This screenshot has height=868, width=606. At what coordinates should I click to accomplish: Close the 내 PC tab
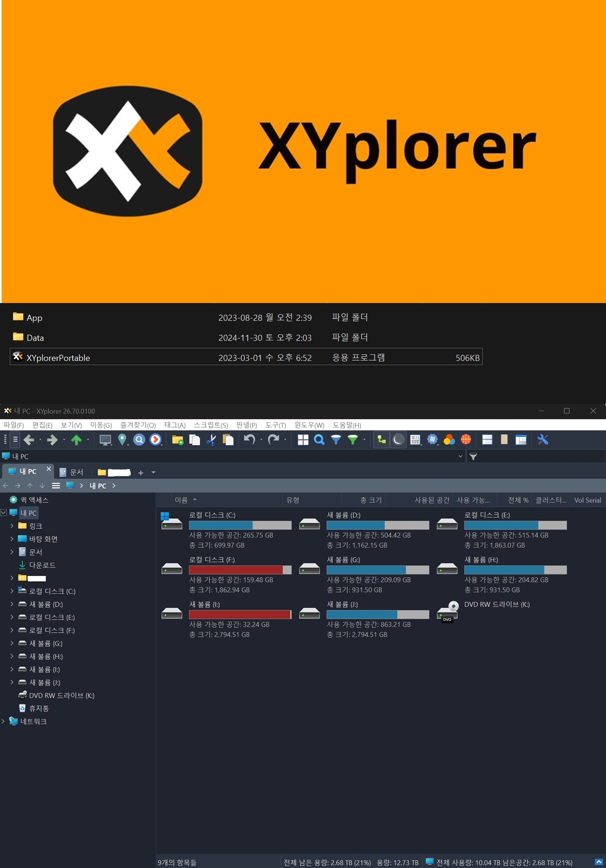tap(49, 469)
